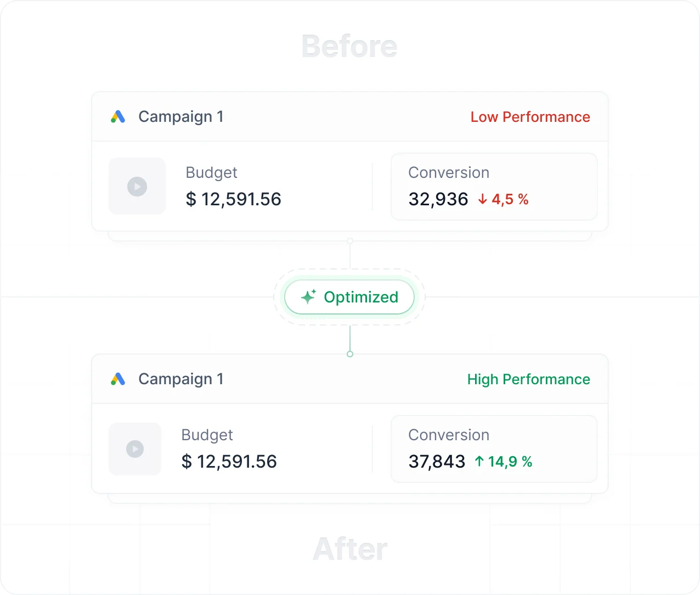Select the Low Performance status label

coord(530,117)
